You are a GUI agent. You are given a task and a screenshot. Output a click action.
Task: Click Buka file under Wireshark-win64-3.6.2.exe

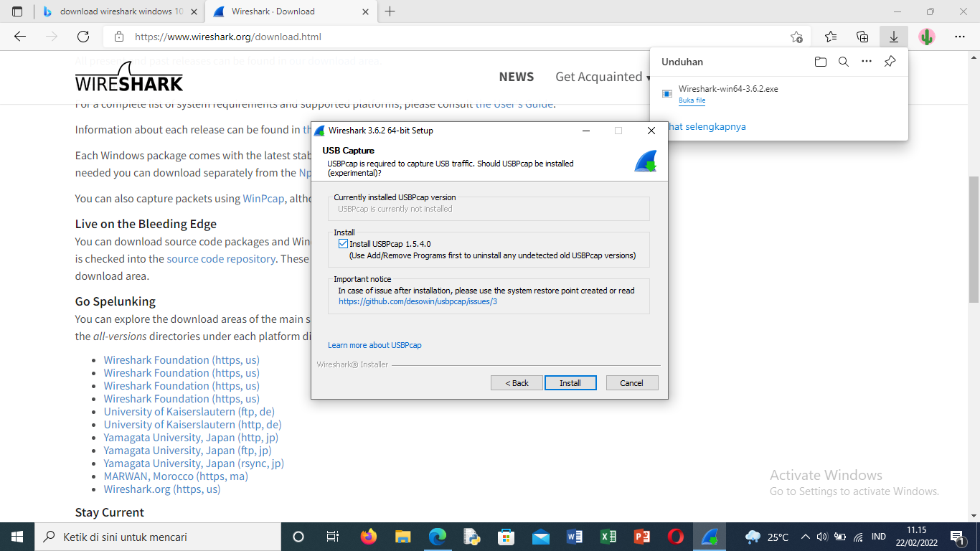[x=692, y=100]
